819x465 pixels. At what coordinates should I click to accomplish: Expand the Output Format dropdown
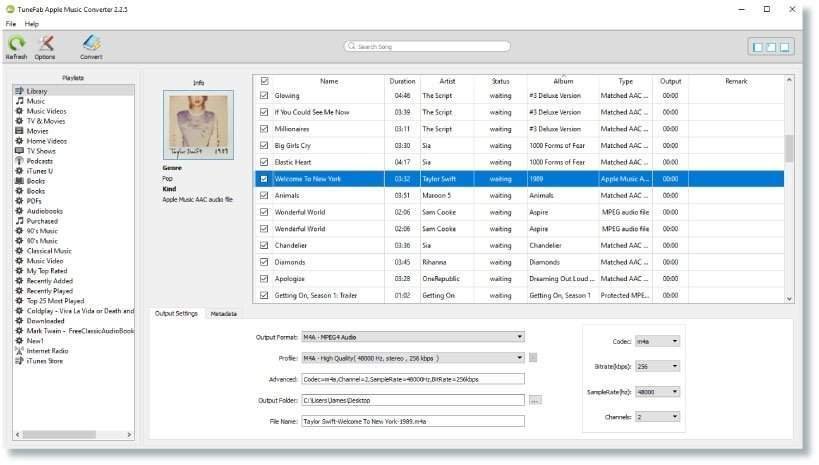(413, 337)
